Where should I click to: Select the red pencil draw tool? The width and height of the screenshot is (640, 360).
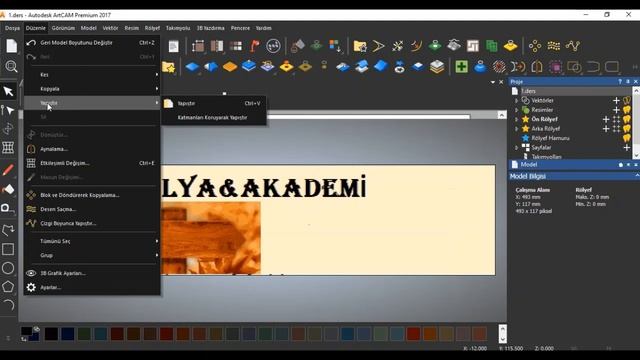(8, 170)
